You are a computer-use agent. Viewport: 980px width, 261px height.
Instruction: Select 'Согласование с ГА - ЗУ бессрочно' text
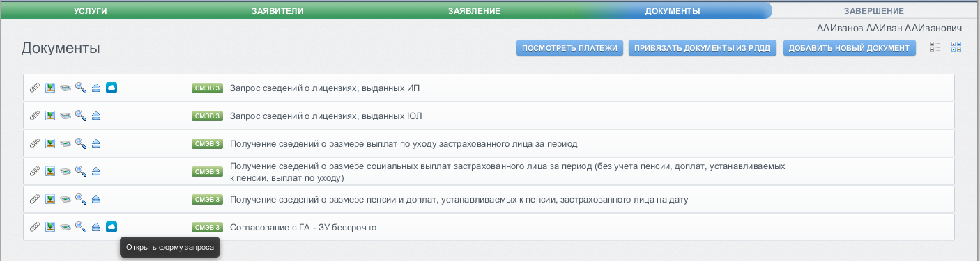click(303, 228)
